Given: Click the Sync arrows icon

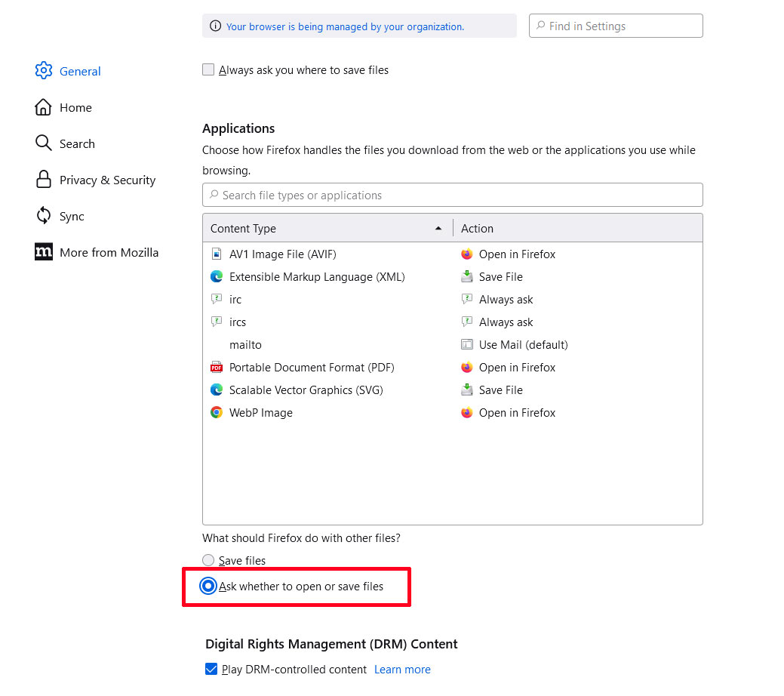Looking at the screenshot, I should tap(44, 216).
